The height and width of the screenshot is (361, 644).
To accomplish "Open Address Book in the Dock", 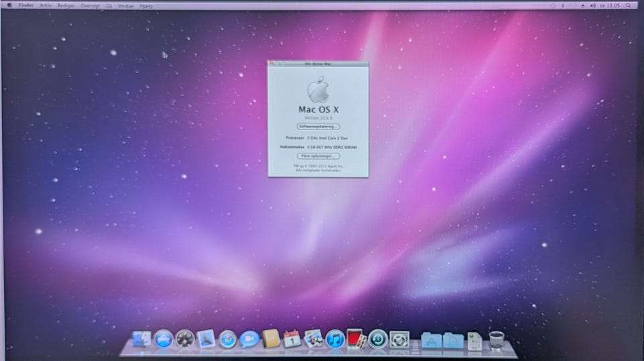I will pos(271,340).
